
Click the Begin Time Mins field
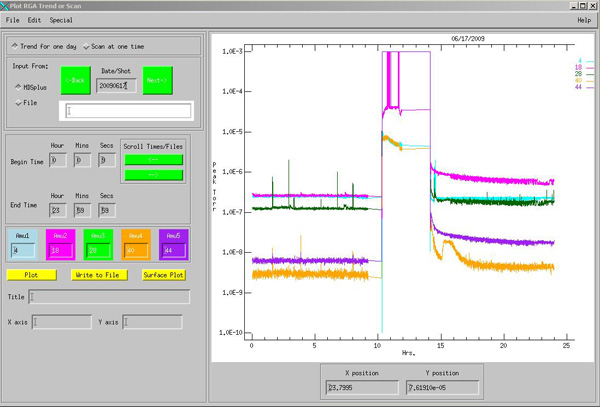tap(82, 160)
